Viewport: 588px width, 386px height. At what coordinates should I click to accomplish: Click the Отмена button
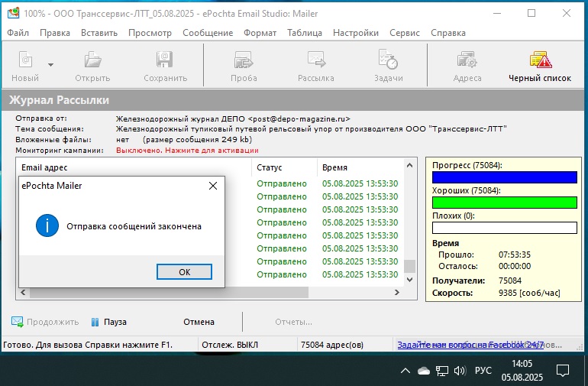(x=199, y=322)
